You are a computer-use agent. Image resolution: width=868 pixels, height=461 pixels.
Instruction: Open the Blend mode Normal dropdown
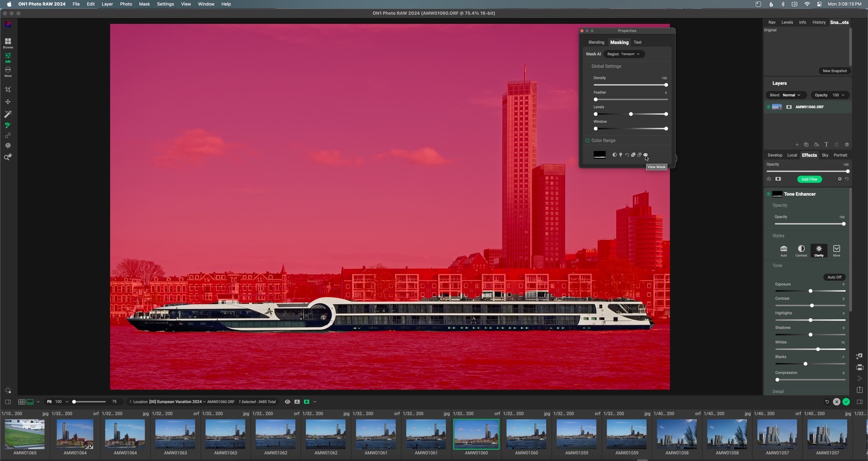tap(791, 95)
